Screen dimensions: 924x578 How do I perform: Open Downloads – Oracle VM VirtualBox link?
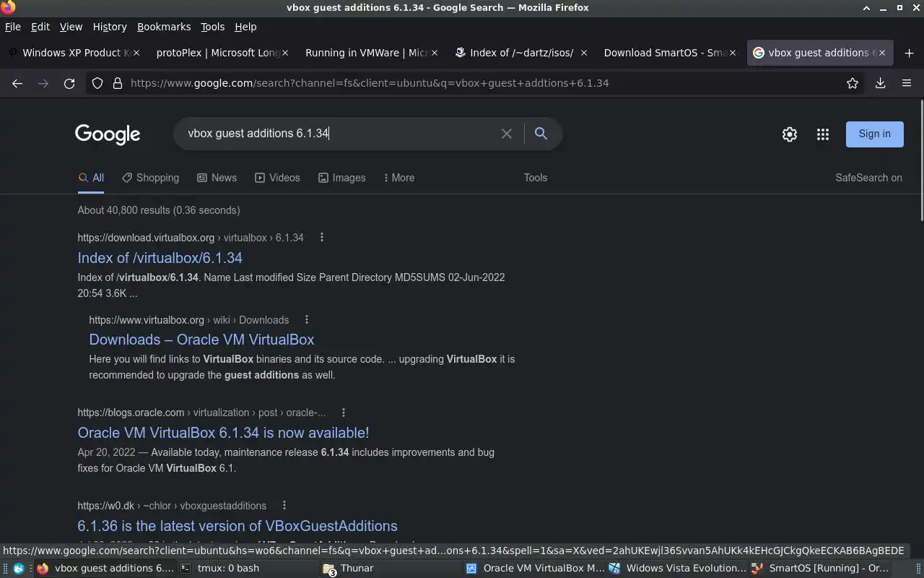pos(201,340)
